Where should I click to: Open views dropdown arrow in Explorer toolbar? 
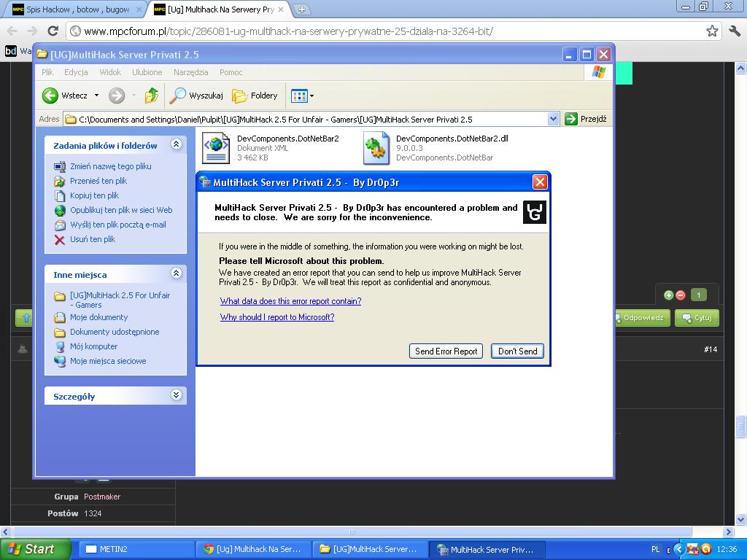pyautogui.click(x=311, y=96)
